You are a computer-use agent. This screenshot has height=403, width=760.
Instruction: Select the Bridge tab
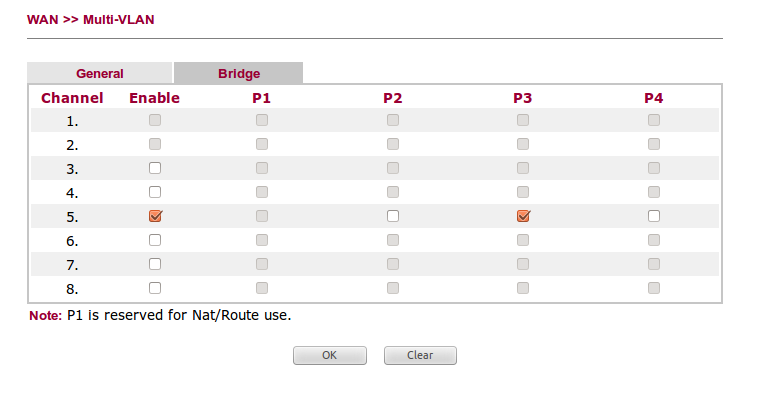[238, 73]
